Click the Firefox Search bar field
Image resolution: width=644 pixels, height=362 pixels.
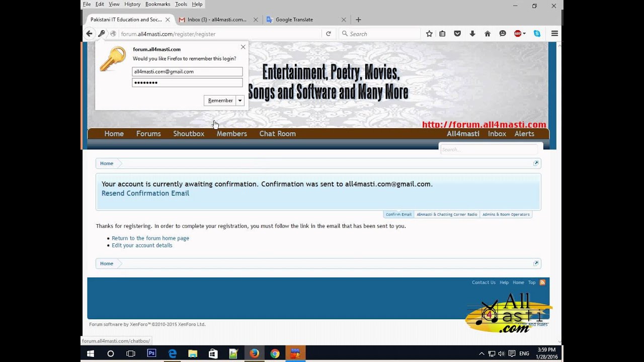click(380, 34)
